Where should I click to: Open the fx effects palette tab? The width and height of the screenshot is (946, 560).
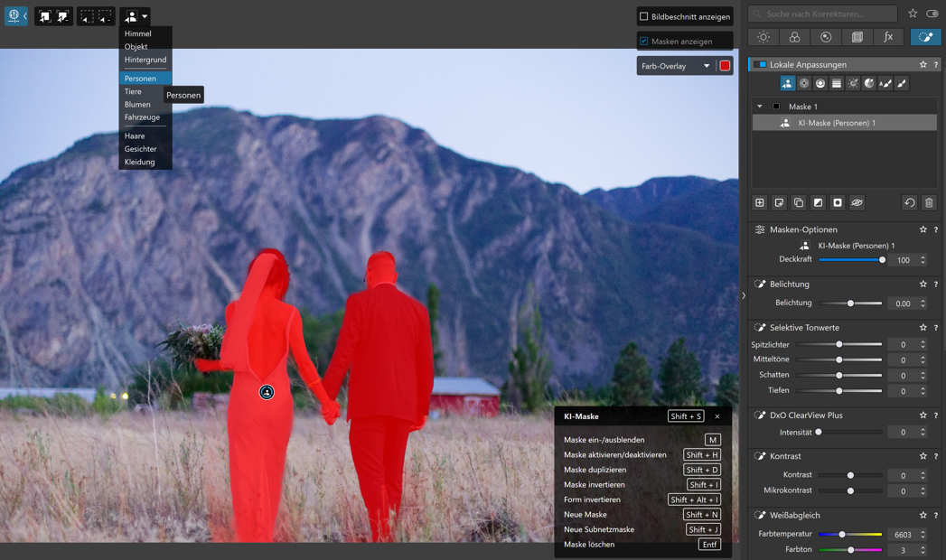pos(888,37)
